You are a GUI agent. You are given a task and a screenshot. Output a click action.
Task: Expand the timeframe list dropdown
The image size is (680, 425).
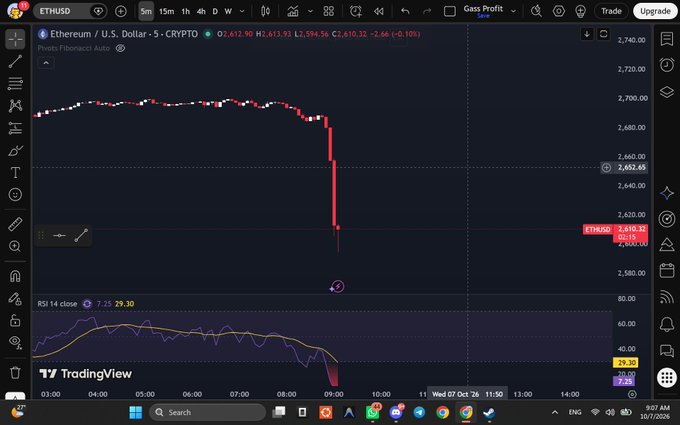(242, 11)
